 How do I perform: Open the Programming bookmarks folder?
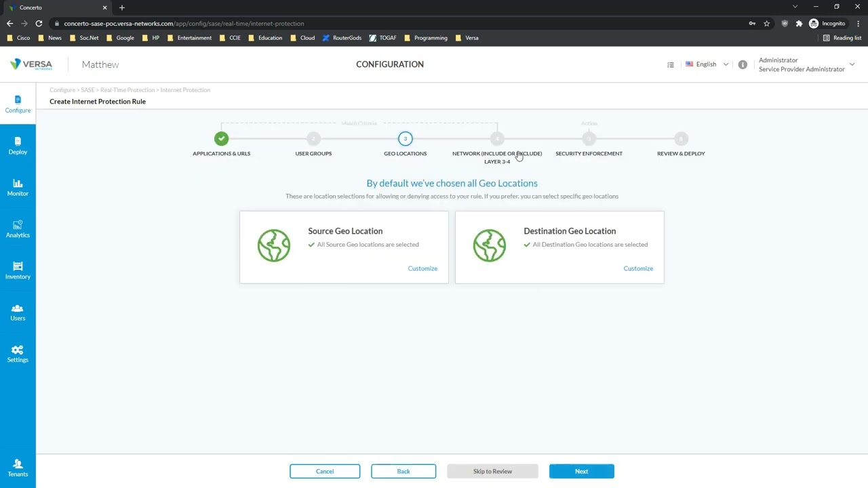426,38
